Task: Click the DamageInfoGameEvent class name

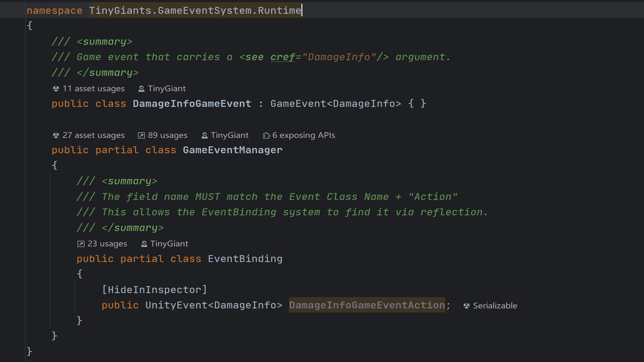Action: click(x=192, y=104)
